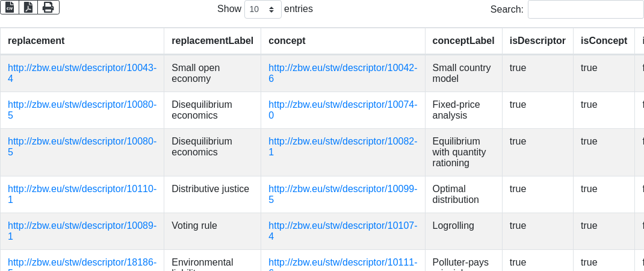644x271 pixels.
Task: Sort by the concept column header
Action: click(287, 41)
